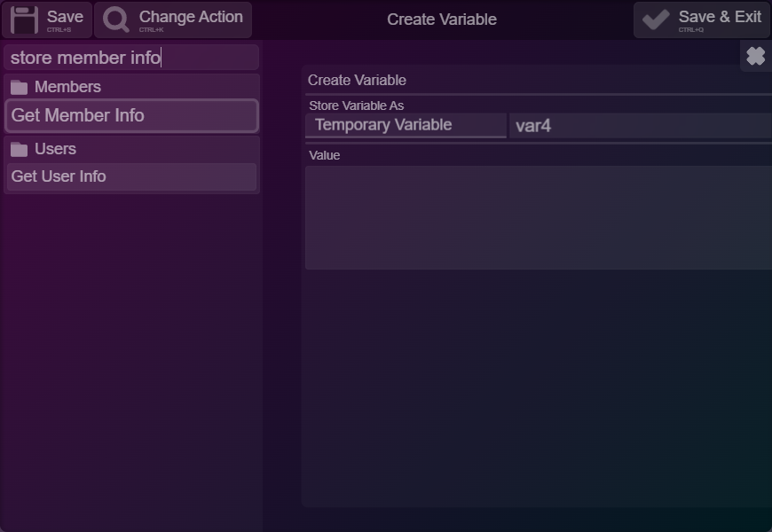Click the Users folder icon
This screenshot has height=532, width=772.
[20, 149]
